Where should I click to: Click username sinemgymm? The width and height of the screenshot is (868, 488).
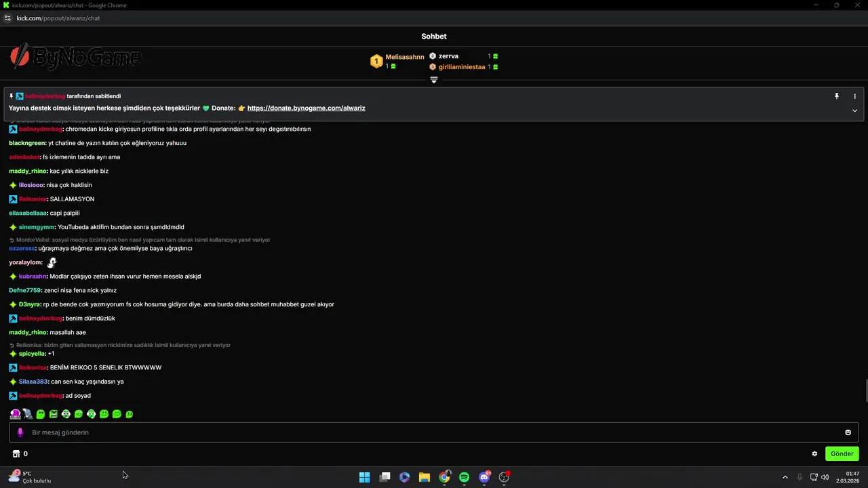37,227
